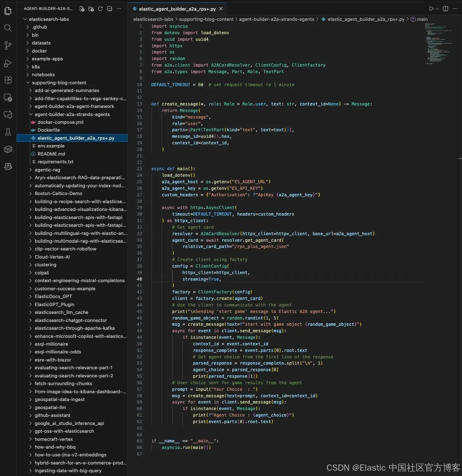462x476 pixels.
Task: Open explorer More Actions ellipsis
Action: tap(119, 9)
